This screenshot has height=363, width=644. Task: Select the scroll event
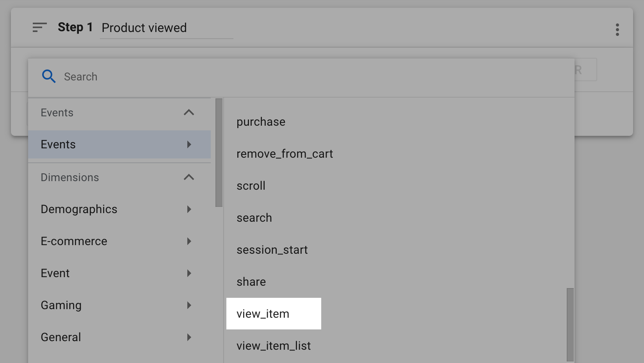(251, 185)
